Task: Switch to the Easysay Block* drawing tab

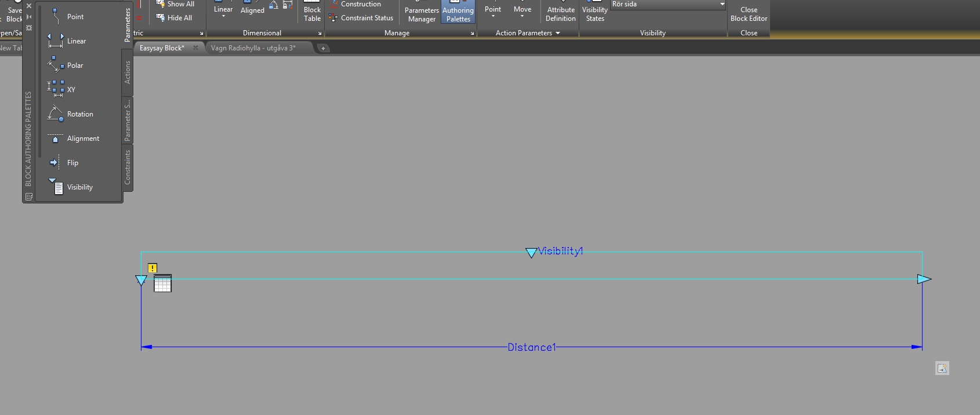Action: click(162, 48)
